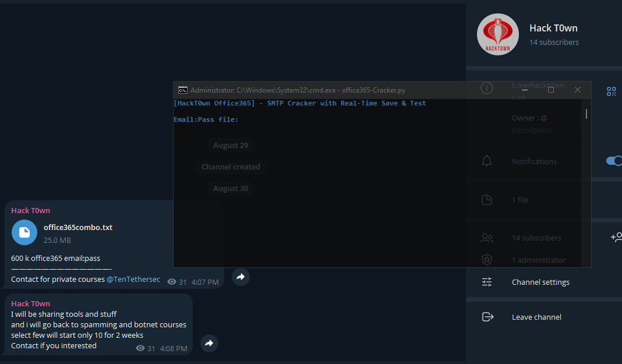
Task: Click the Notifications bell icon
Action: pyautogui.click(x=487, y=161)
